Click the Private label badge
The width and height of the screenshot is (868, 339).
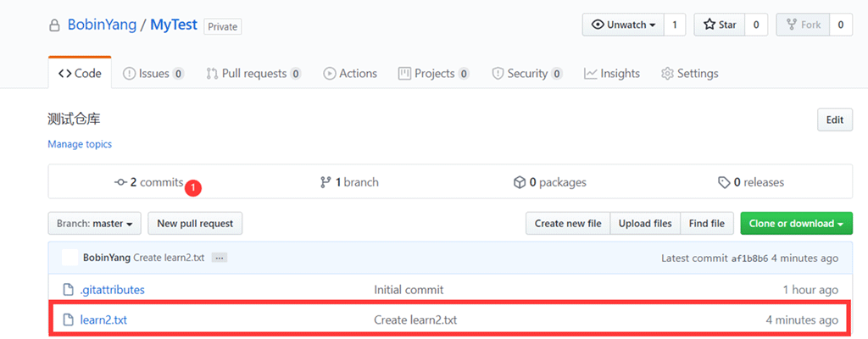click(x=223, y=26)
